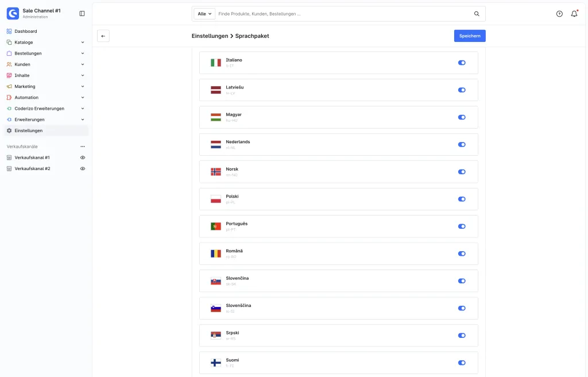Disable the Italiano language toggle
588x377 pixels.
click(462, 63)
